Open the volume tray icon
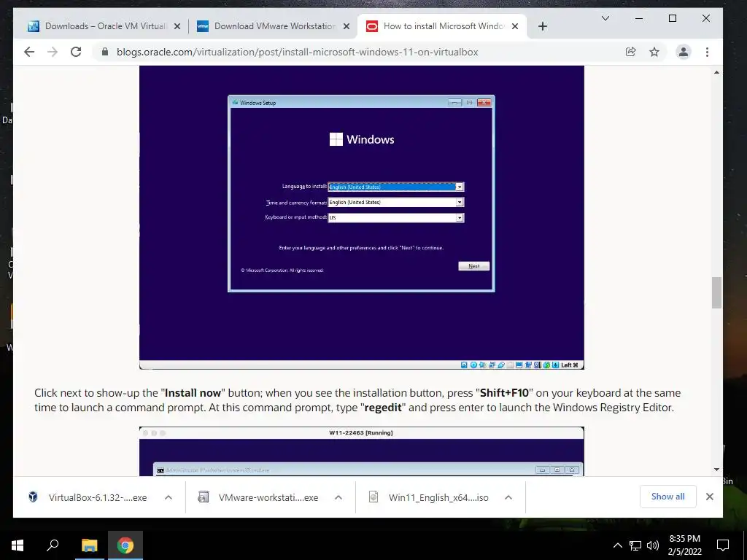The width and height of the screenshot is (747, 560). [x=653, y=545]
